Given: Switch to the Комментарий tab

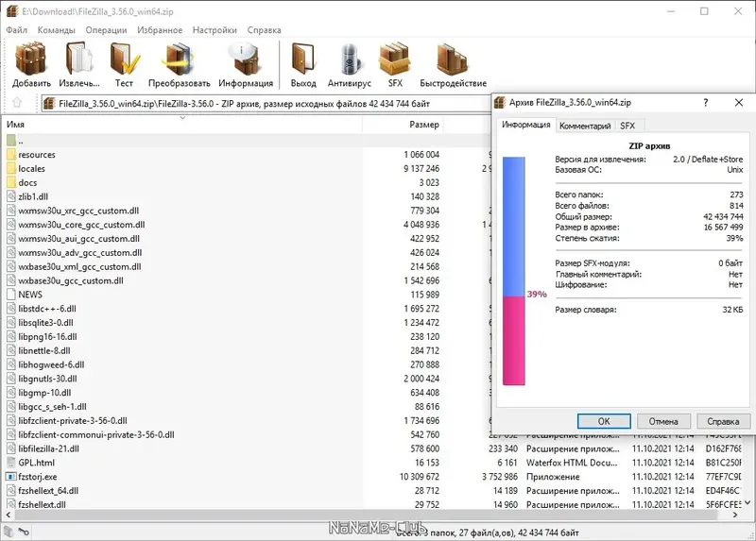Looking at the screenshot, I should tap(585, 126).
